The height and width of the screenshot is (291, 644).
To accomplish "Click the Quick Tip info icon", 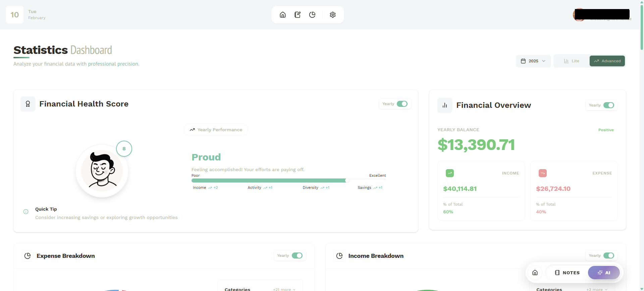I will pos(26,212).
